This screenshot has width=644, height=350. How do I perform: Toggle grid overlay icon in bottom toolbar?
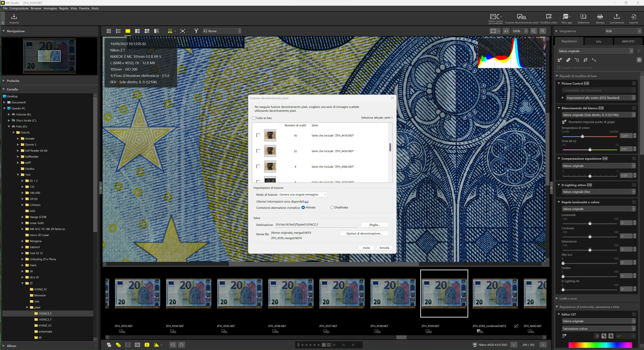pos(137,345)
